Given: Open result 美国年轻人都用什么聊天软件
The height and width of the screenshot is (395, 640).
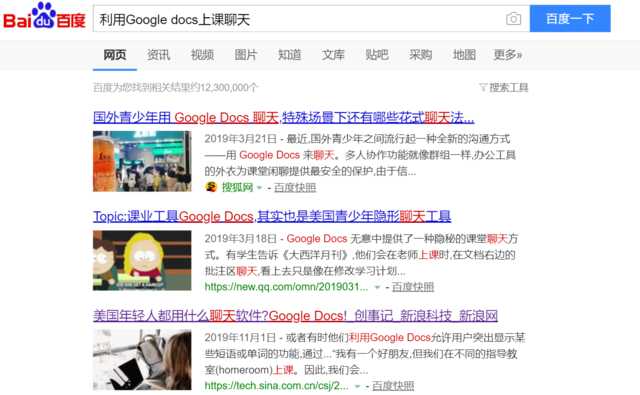Looking at the screenshot, I should (296, 315).
